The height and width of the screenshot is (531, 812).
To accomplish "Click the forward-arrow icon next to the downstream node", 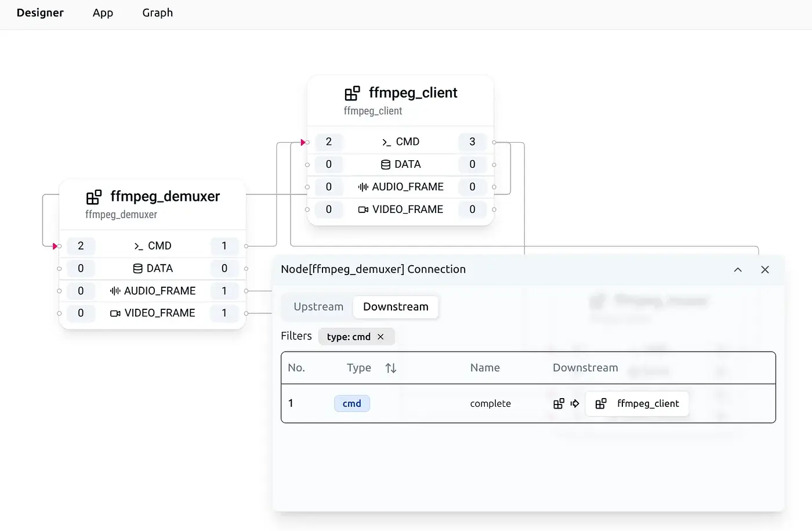I will tap(574, 403).
